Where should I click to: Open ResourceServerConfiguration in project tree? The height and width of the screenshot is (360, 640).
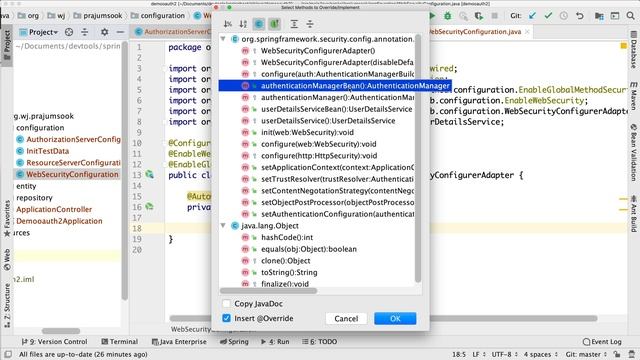tap(73, 162)
